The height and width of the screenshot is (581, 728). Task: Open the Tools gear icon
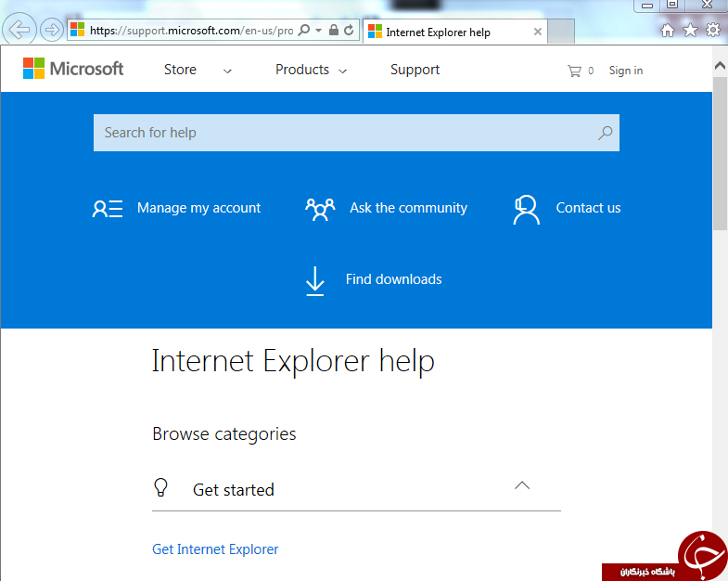pyautogui.click(x=712, y=31)
